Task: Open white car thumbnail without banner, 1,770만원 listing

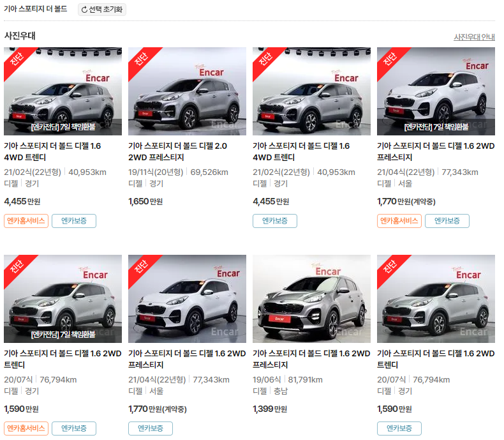Action: point(187,299)
